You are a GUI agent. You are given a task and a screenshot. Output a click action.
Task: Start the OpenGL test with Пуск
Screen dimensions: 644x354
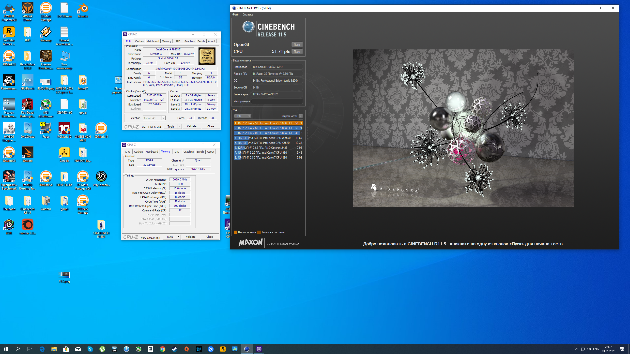click(297, 45)
